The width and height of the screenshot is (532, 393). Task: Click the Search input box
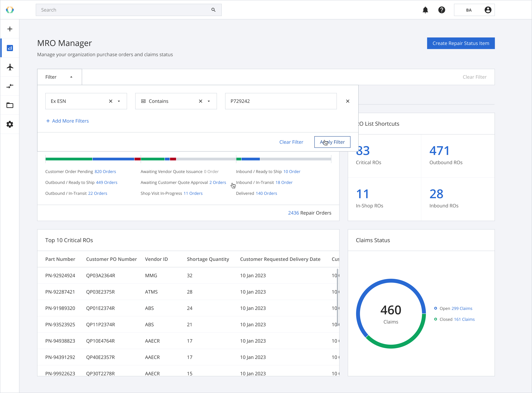128,10
